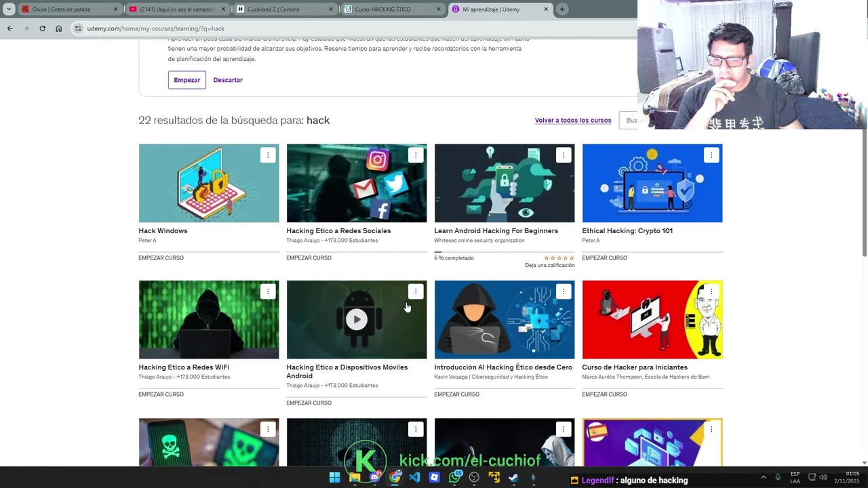868x488 pixels.
Task: Open options menu for Hacking Etico a Redes Sociales
Action: [416, 155]
